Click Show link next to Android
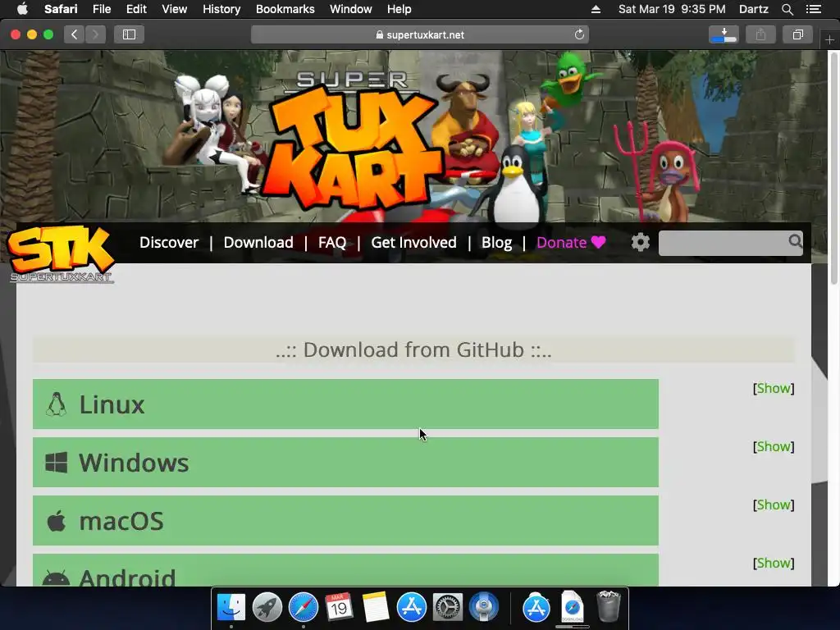The image size is (840, 630). (x=774, y=563)
